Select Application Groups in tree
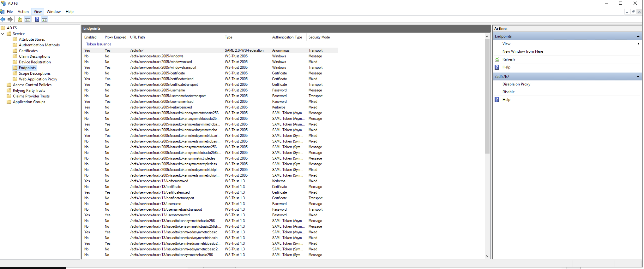The image size is (644, 269). pos(29,102)
